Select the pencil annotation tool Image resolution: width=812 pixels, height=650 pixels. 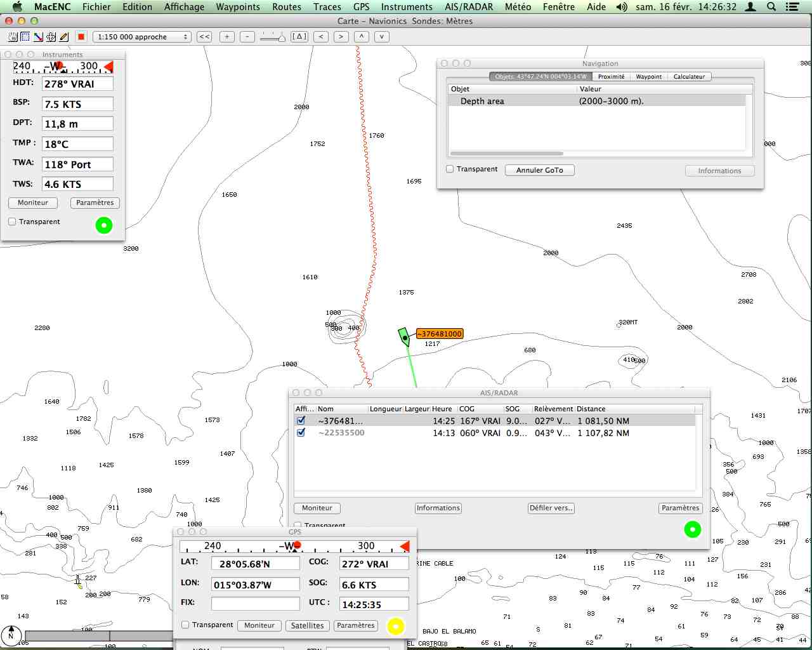(x=63, y=37)
